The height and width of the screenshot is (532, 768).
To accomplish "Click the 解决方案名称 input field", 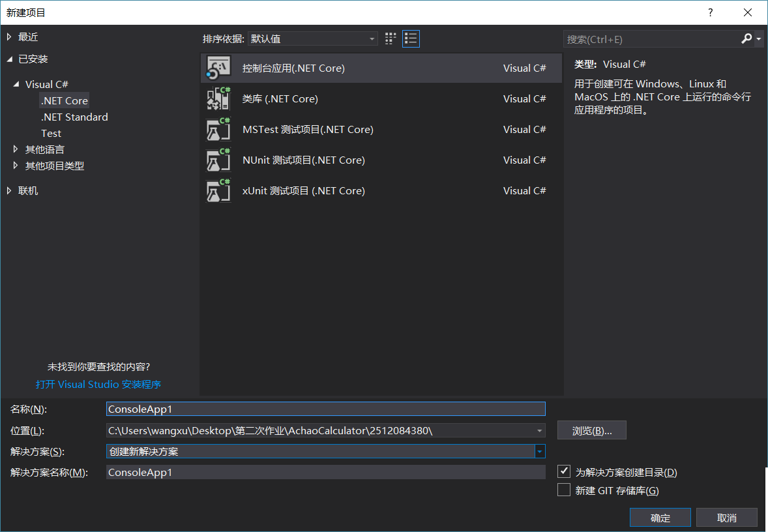I will click(x=326, y=472).
